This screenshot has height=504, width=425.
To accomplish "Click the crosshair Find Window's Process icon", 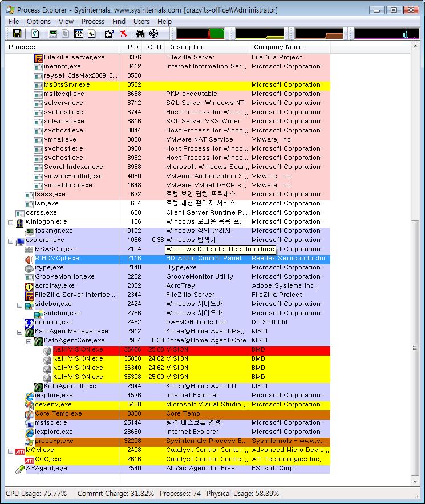I will (x=154, y=34).
